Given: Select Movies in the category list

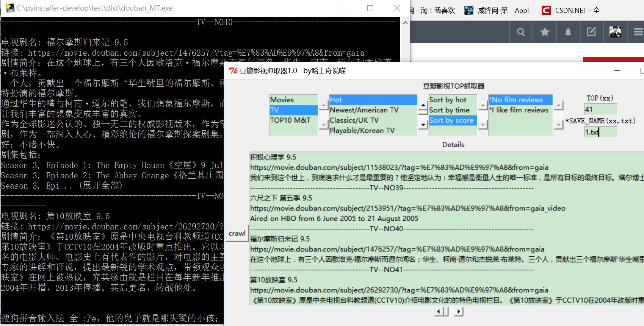Looking at the screenshot, I should point(293,100).
